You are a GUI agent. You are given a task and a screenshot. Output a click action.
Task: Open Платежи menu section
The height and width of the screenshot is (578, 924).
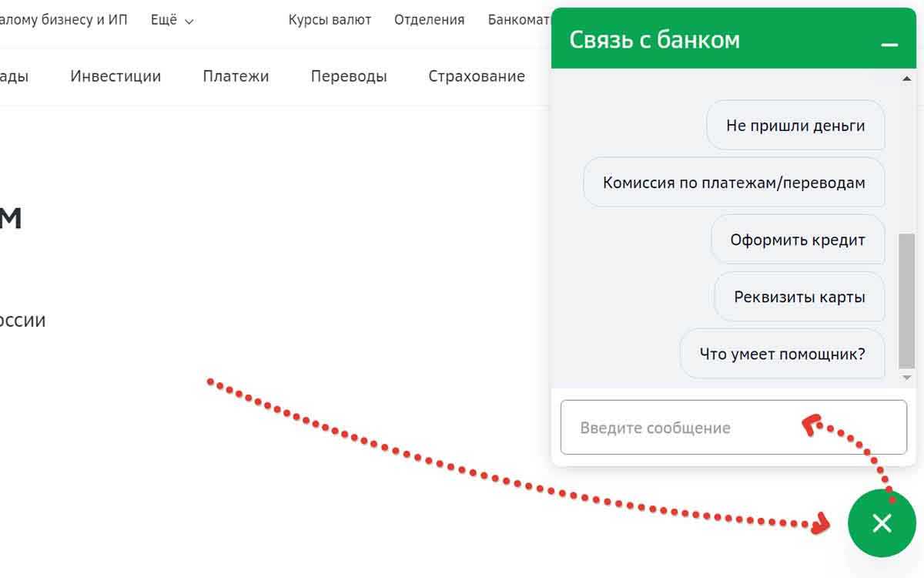click(236, 76)
